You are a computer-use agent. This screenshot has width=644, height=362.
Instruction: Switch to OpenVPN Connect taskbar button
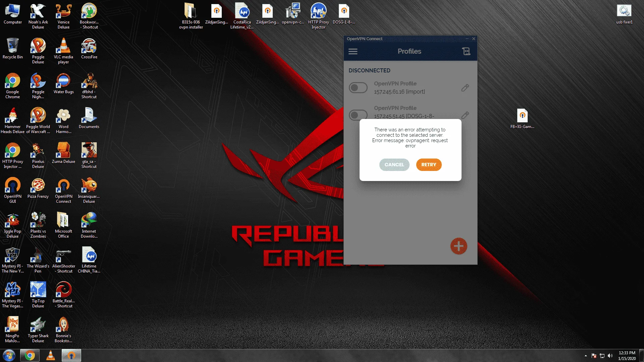71,356
